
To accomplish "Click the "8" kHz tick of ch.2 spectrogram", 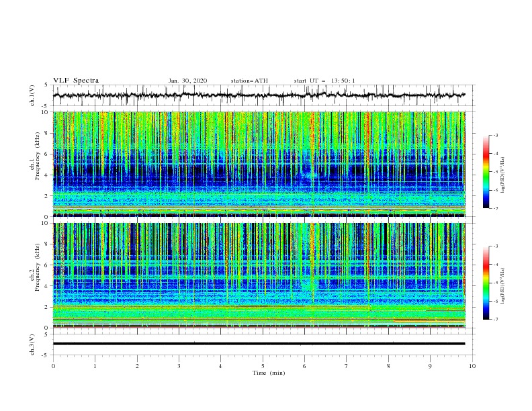I will pyautogui.click(x=48, y=244).
